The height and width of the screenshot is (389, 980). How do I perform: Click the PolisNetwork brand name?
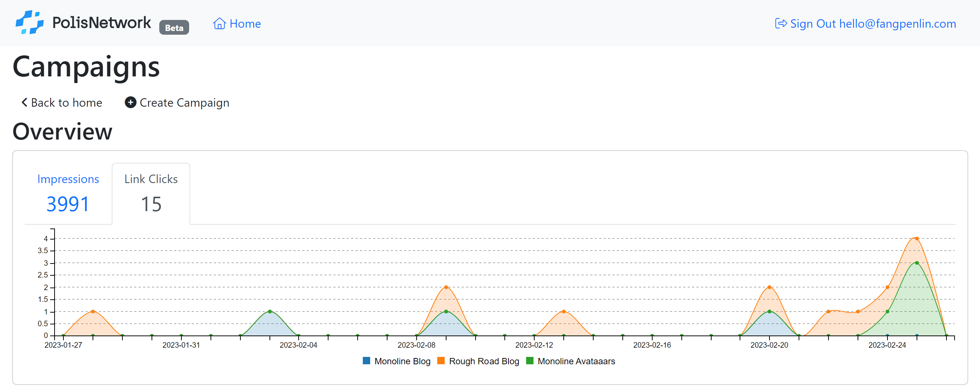tap(101, 23)
